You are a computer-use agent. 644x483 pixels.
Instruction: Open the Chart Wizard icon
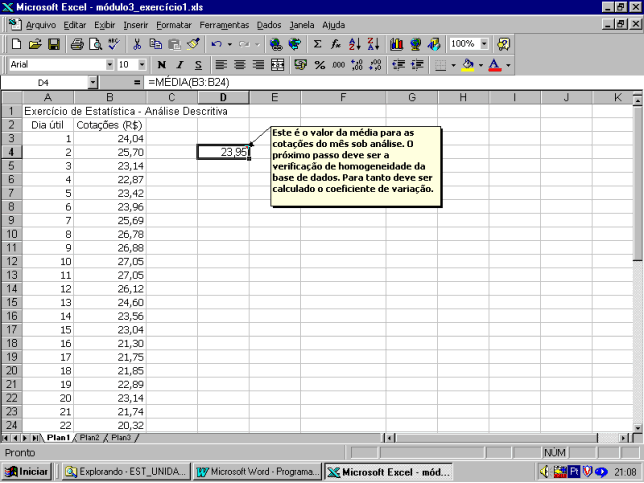click(x=397, y=44)
